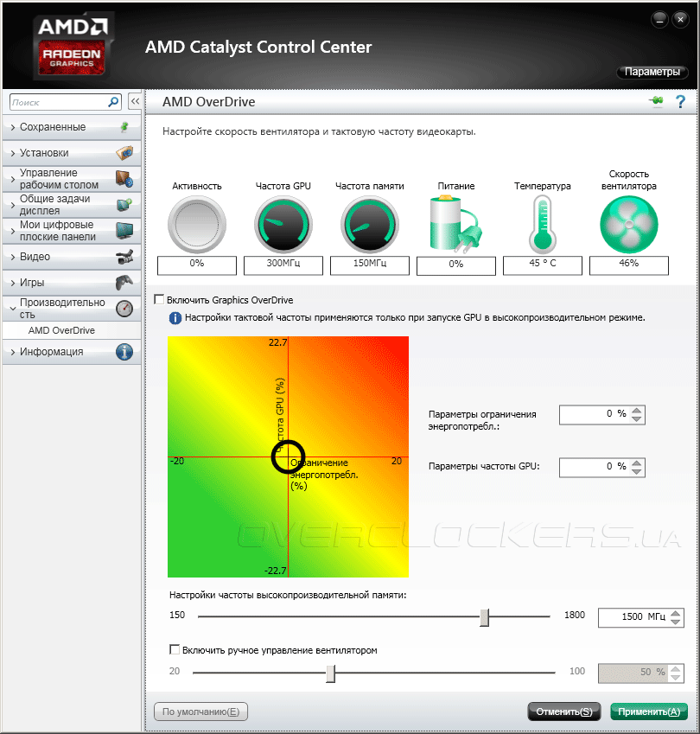Enable Включить ручное управление вентилятором checkbox
The width and height of the screenshot is (700, 734).
[175, 650]
